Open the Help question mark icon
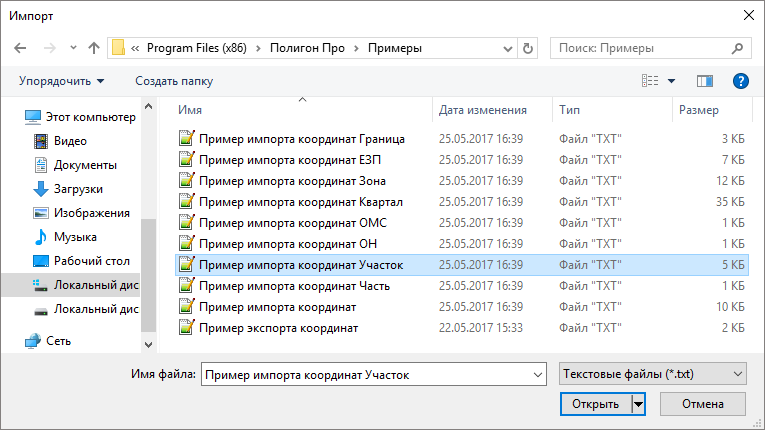 [x=741, y=80]
